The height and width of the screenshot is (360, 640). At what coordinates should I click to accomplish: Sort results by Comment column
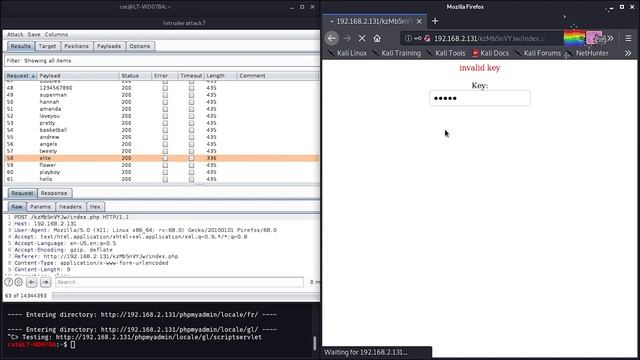[x=278, y=76]
